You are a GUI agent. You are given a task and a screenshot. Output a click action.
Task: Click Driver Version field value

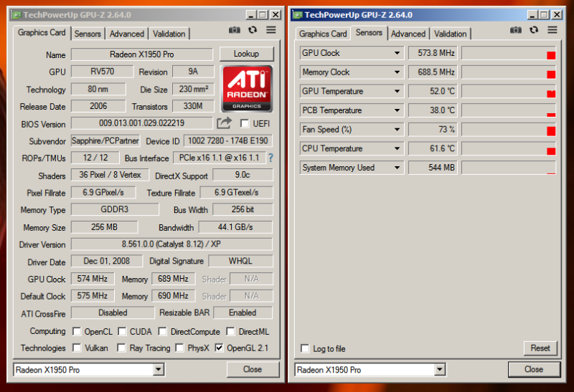171,244
